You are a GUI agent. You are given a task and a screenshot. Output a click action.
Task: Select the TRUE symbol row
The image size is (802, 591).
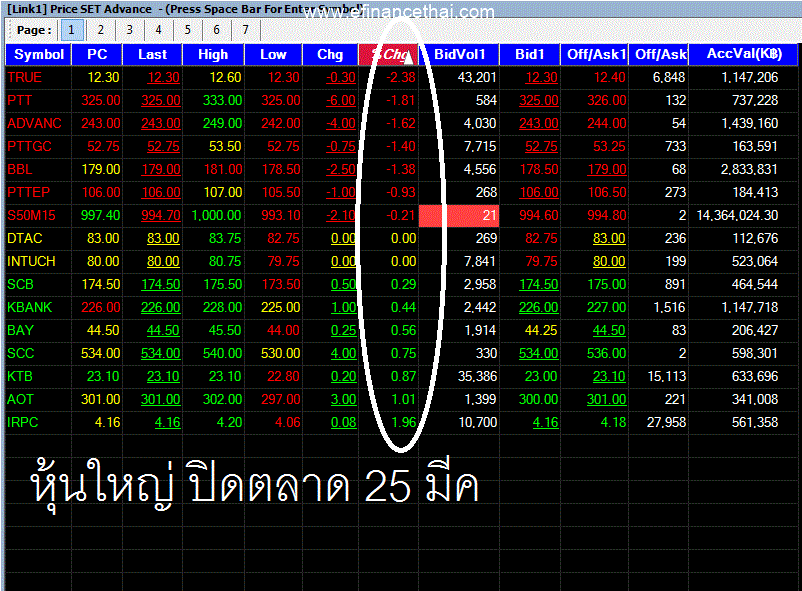[x=25, y=77]
